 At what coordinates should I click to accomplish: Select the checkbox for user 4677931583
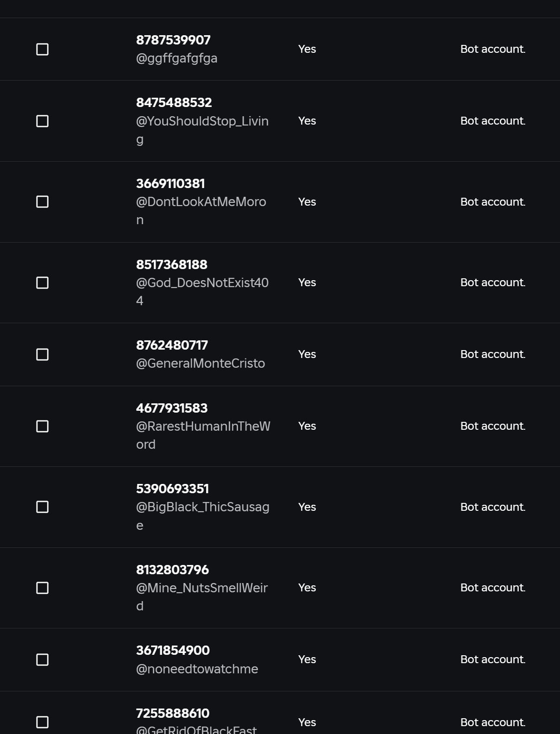pyautogui.click(x=42, y=426)
